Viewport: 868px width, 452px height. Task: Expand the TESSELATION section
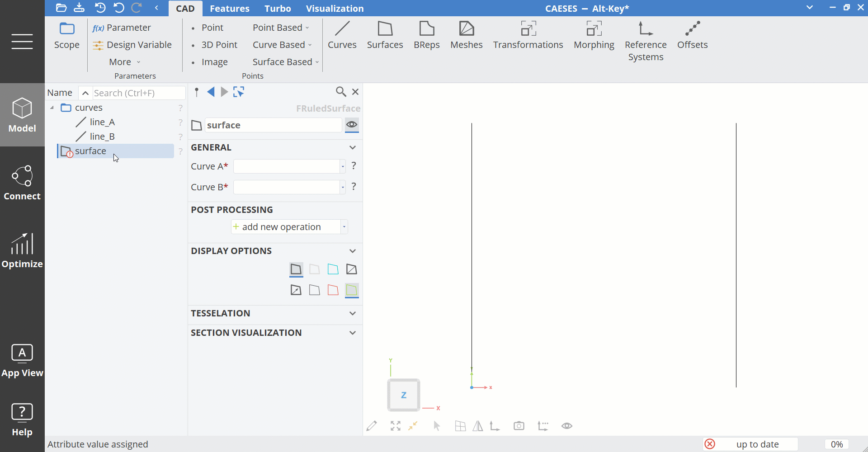click(x=353, y=313)
